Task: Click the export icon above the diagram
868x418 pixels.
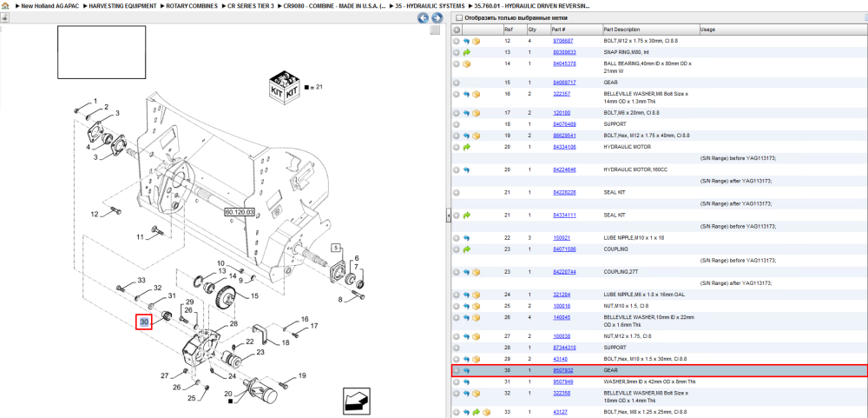Action: click(x=3, y=17)
